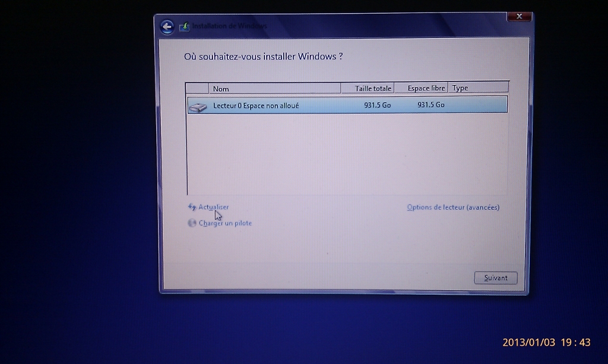Sort by the Espace libre column header
The image size is (608, 364).
[421, 88]
